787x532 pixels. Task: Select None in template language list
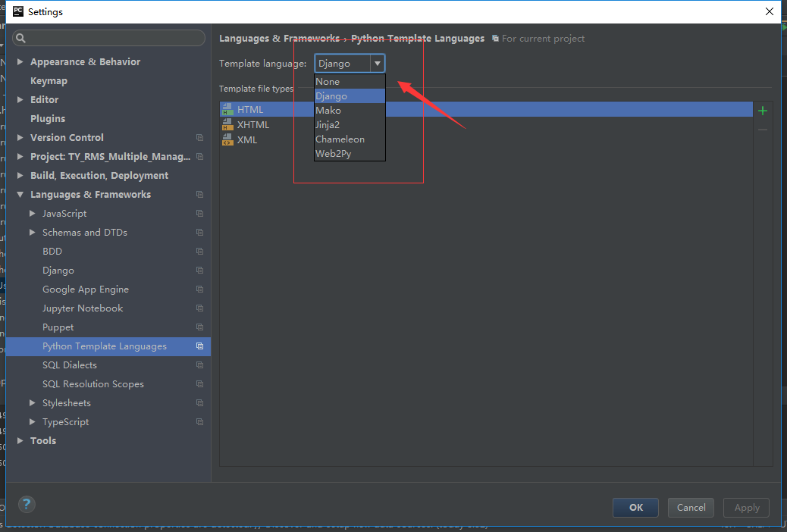pyautogui.click(x=350, y=81)
